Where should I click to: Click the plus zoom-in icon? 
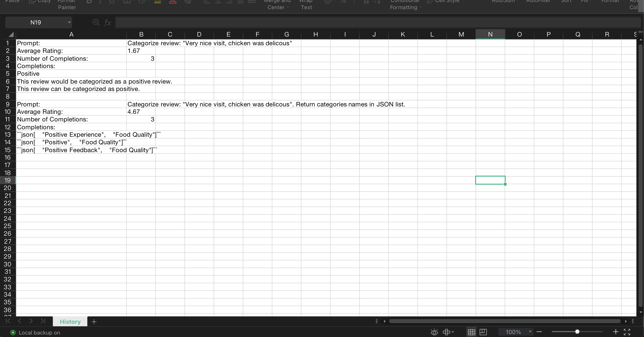616,332
